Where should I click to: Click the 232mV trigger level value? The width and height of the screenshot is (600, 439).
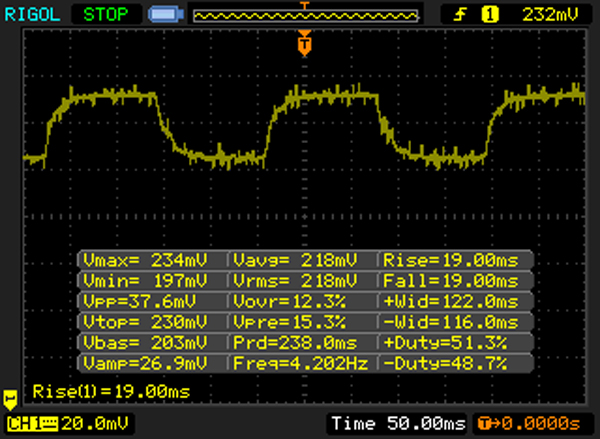[x=550, y=15]
